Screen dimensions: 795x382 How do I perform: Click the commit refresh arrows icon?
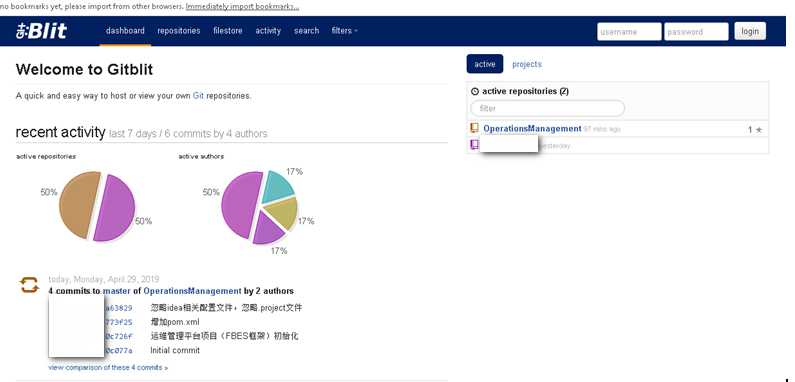(x=29, y=285)
